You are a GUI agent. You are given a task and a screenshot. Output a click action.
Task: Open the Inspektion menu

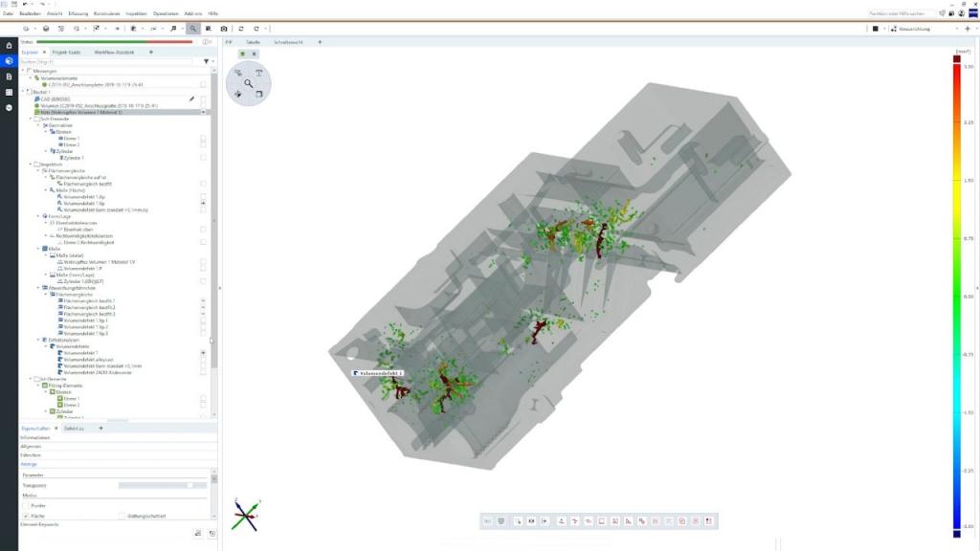pos(139,14)
